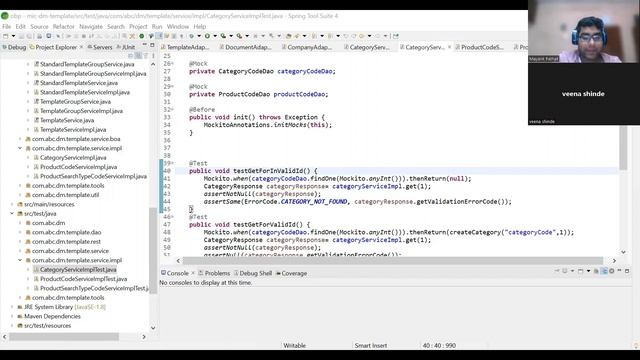640x360 pixels.
Task: Click the Coverage launch icon
Action: (x=223, y=36)
